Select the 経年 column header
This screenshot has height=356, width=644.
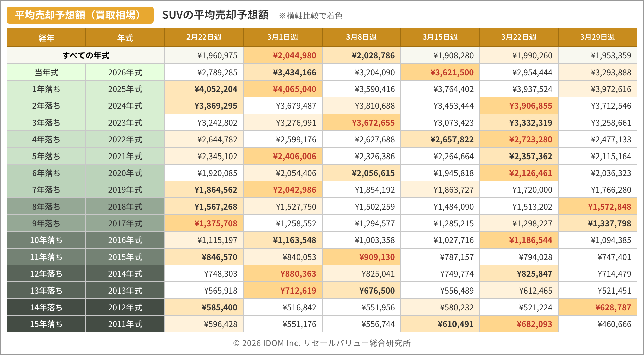pos(46,38)
